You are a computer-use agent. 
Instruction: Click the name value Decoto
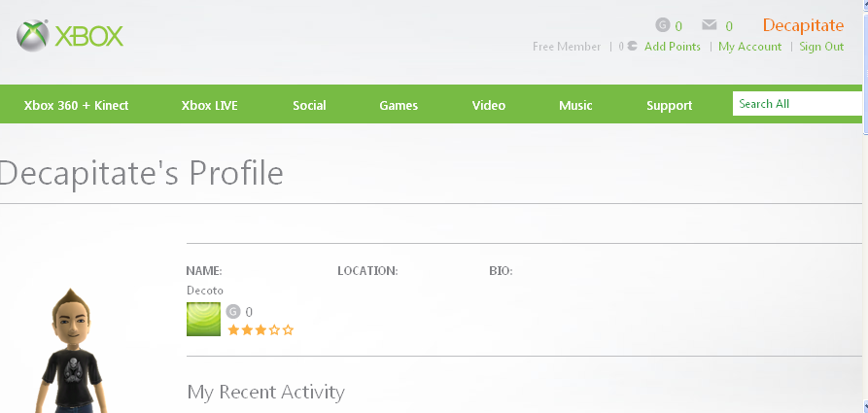[x=205, y=291]
